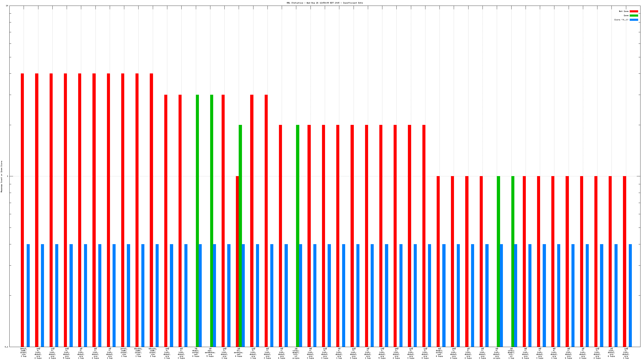The width and height of the screenshot is (644, 362).
Task: Click the green Spam legend swatch
Action: coord(634,15)
